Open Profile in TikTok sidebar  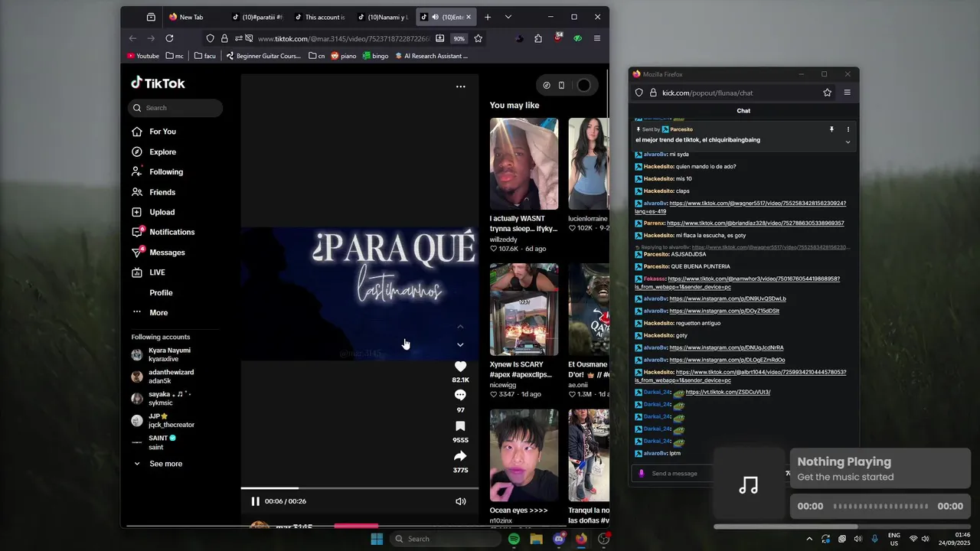(161, 292)
